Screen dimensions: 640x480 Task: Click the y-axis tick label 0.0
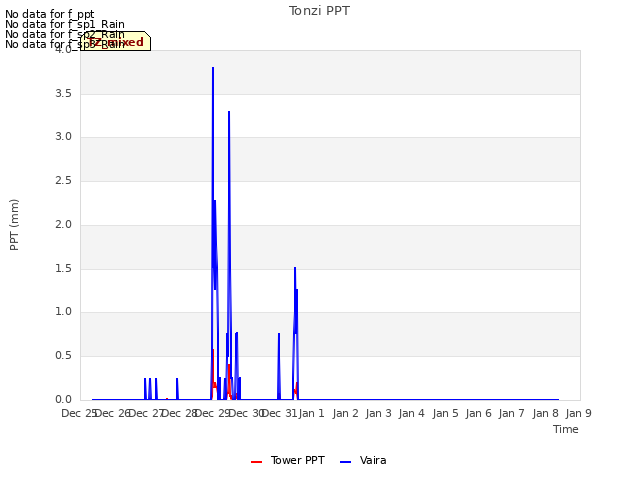coord(63,400)
